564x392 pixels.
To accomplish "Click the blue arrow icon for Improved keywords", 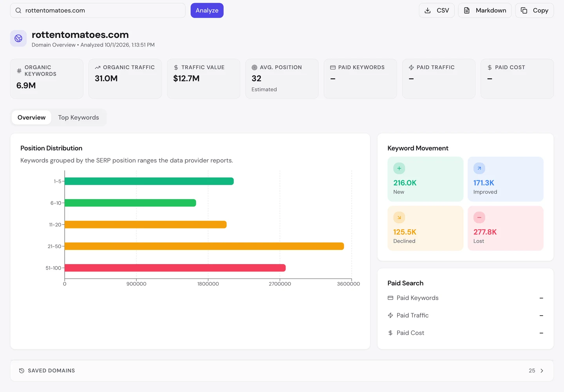I will 479,168.
